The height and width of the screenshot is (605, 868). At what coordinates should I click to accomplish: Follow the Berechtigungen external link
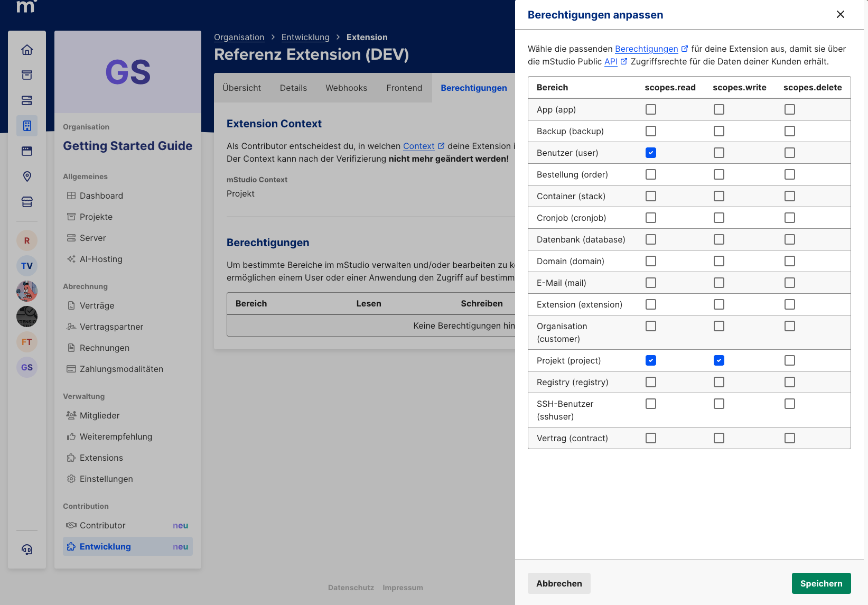tap(646, 49)
